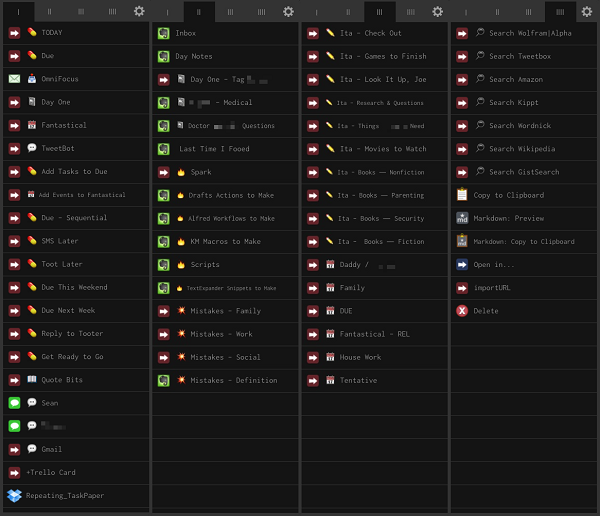Image resolution: width=600 pixels, height=516 pixels.
Task: Click the red arrow icon on the TODAY row
Action: [15, 33]
